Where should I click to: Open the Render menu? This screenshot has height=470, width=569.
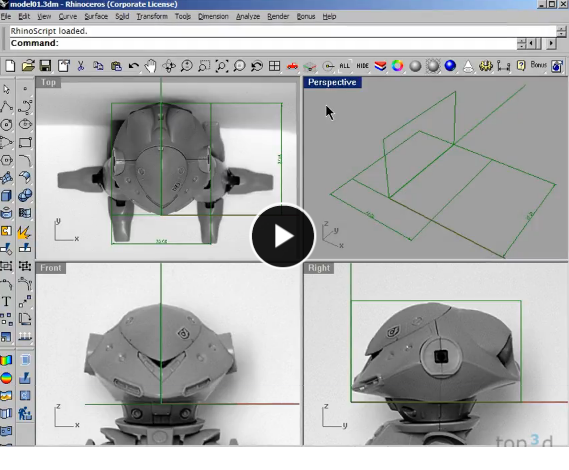point(278,16)
